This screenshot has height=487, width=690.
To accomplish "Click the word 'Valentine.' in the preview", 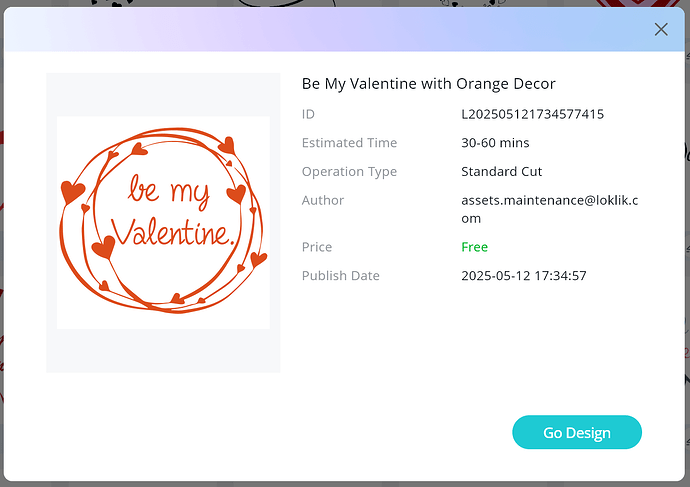I will pos(172,232).
